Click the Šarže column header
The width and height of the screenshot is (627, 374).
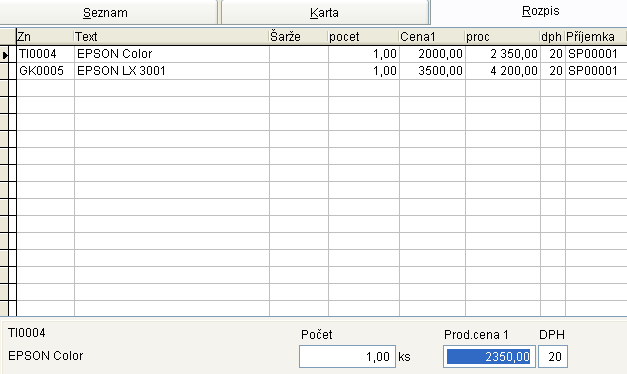click(298, 37)
